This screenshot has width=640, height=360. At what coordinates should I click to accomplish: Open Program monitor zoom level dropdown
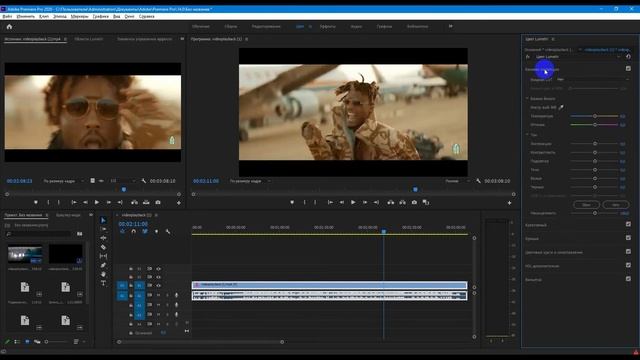(250, 181)
